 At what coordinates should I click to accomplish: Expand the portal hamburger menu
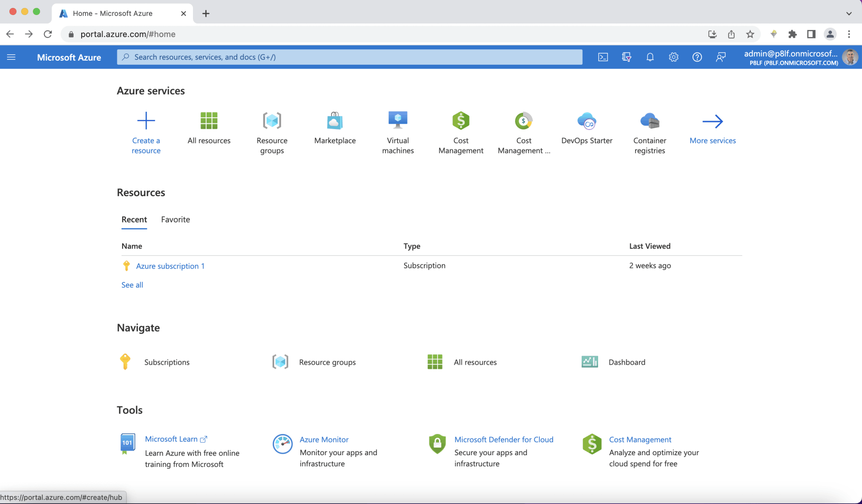pyautogui.click(x=11, y=57)
